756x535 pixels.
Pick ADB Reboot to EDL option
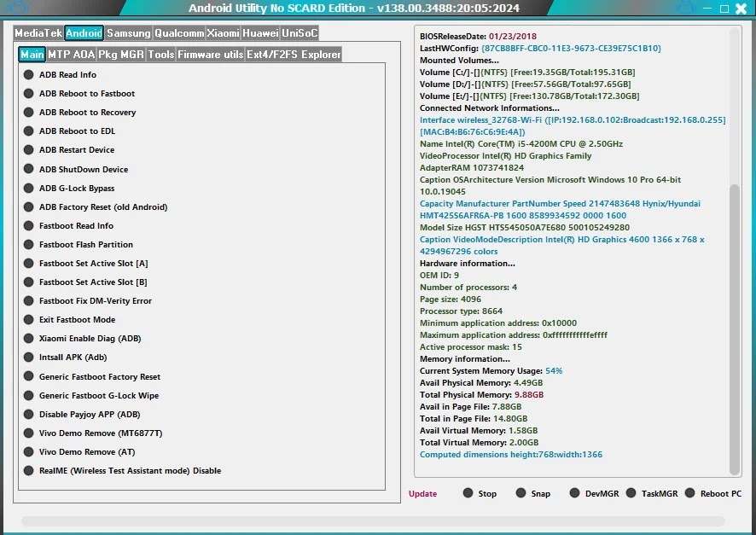[29, 131]
